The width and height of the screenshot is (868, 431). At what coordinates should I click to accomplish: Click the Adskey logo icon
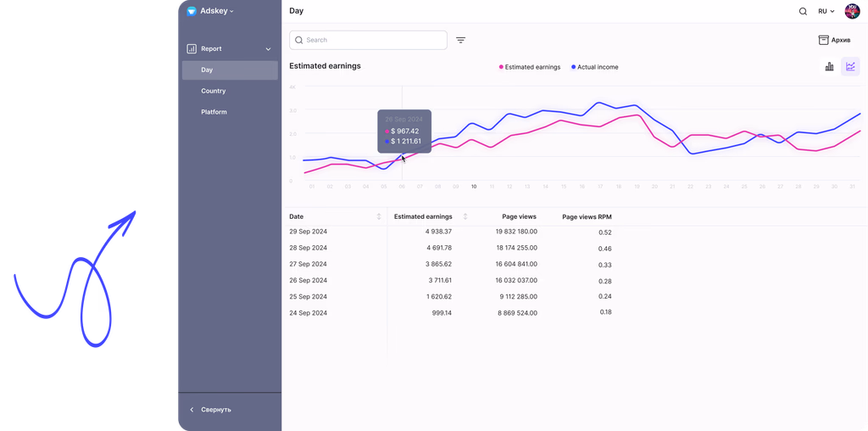(192, 11)
